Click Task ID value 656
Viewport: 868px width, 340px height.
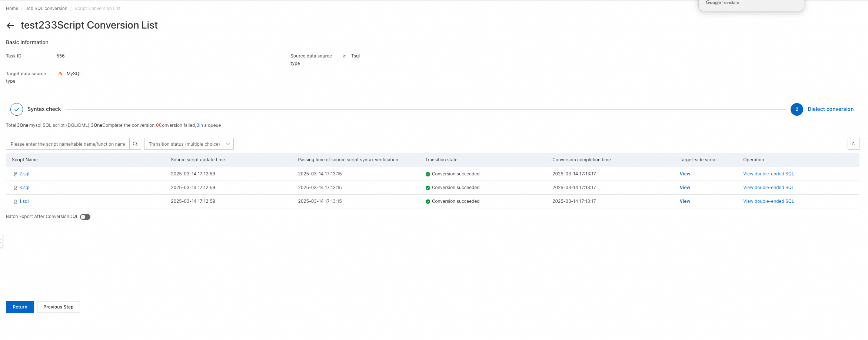(x=60, y=56)
